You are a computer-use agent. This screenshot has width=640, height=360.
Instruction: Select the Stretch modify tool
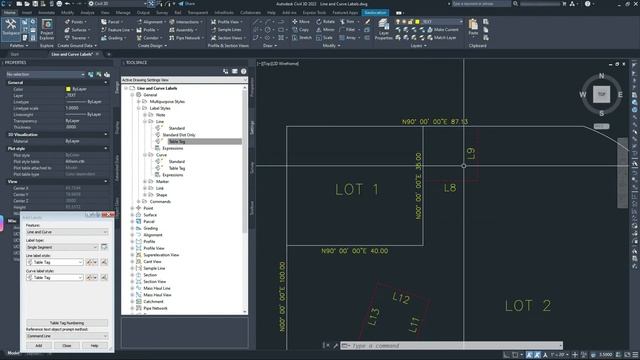pos(302,38)
